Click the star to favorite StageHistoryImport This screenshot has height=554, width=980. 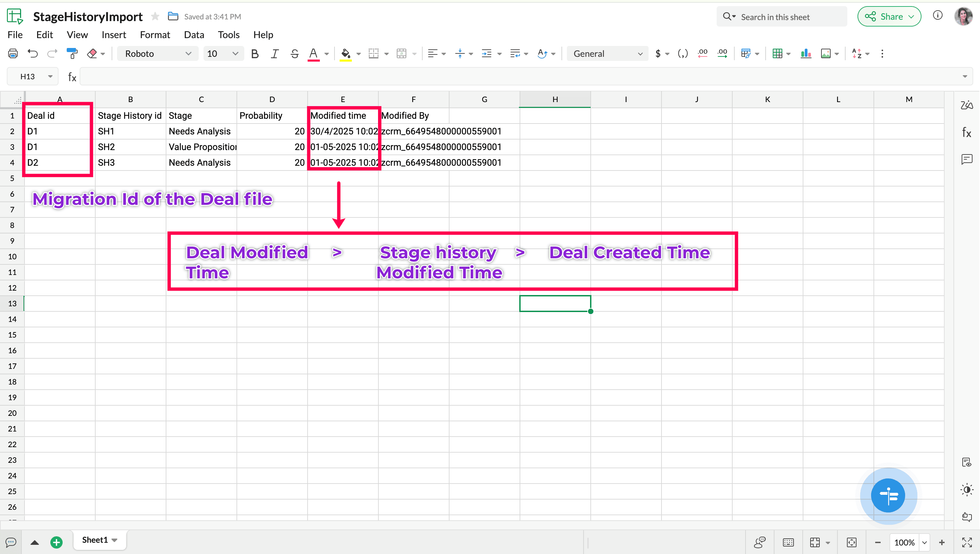tap(155, 16)
